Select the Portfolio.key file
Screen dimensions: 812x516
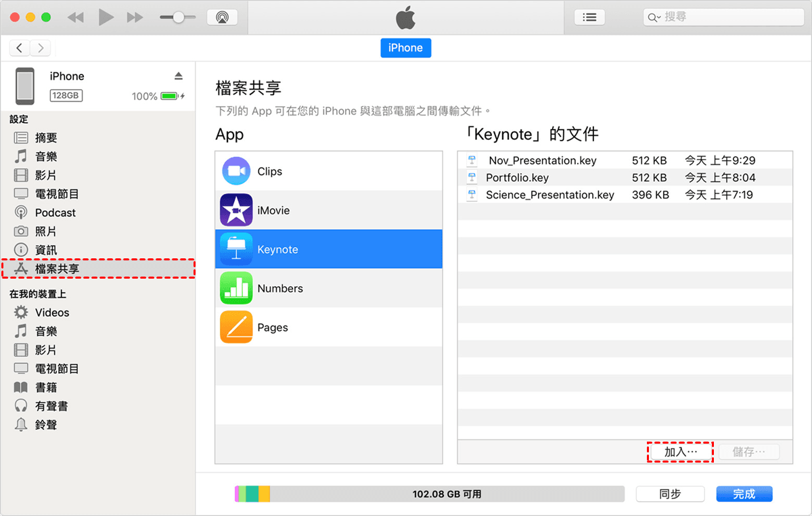517,178
